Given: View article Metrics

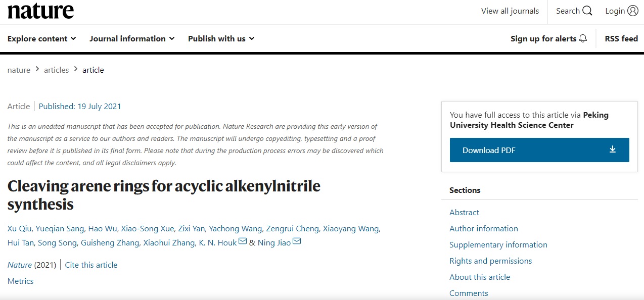Looking at the screenshot, I should [x=21, y=281].
